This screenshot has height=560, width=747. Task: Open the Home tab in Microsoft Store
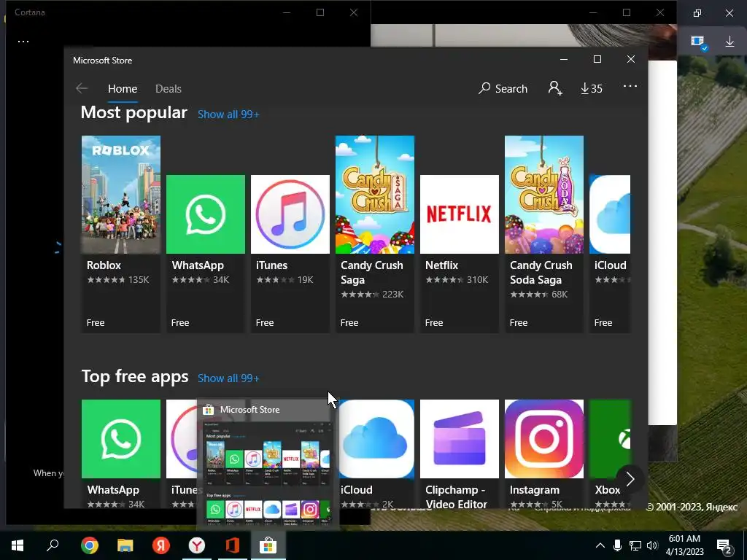(x=123, y=88)
